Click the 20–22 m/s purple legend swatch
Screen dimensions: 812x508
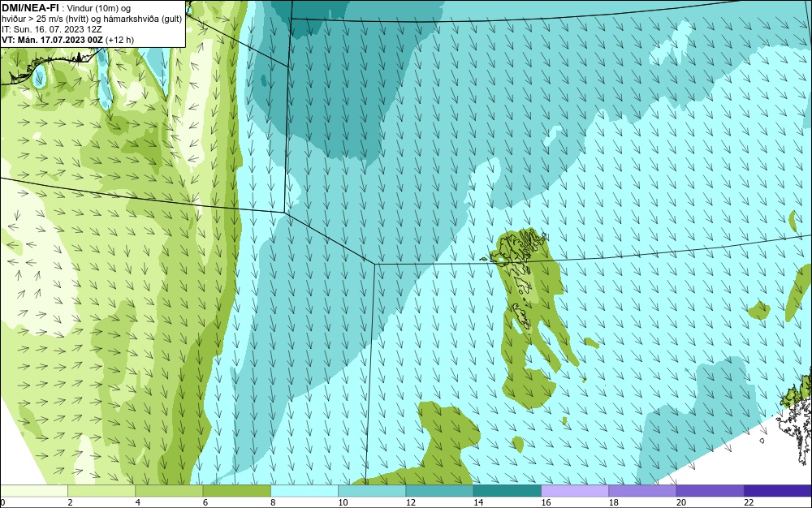point(710,491)
